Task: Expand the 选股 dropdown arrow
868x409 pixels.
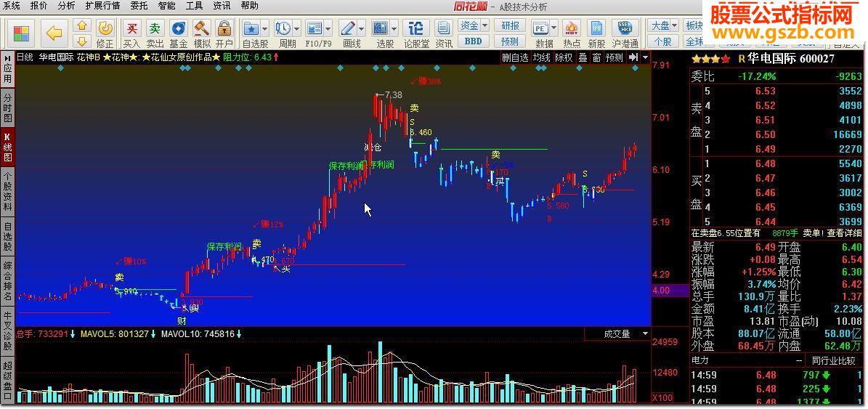Action: pyautogui.click(x=394, y=28)
